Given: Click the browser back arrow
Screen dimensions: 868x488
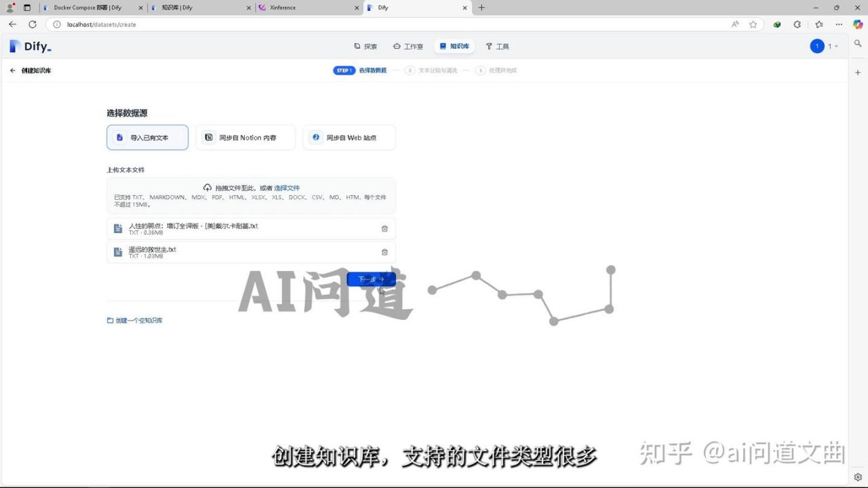Looking at the screenshot, I should point(12,24).
